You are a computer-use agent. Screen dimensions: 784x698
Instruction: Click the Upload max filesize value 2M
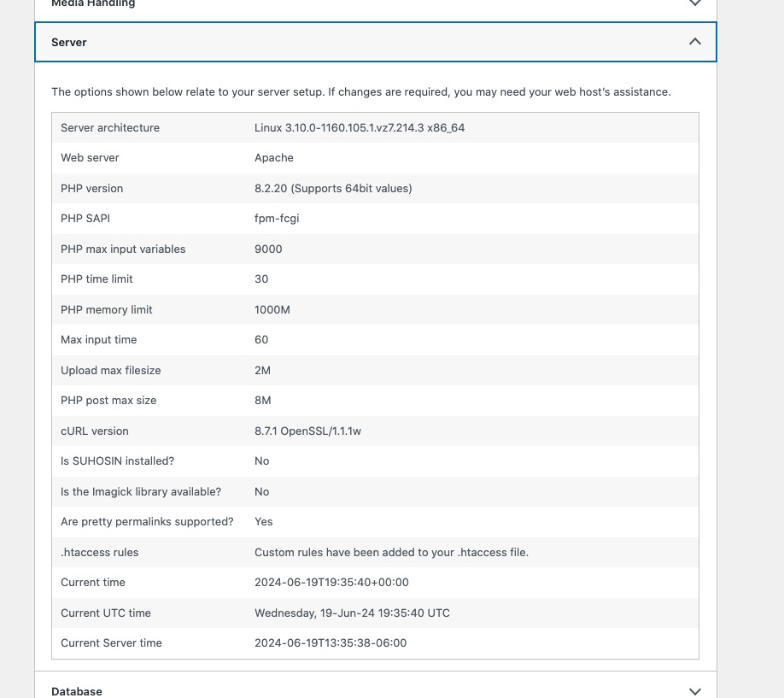coord(262,370)
